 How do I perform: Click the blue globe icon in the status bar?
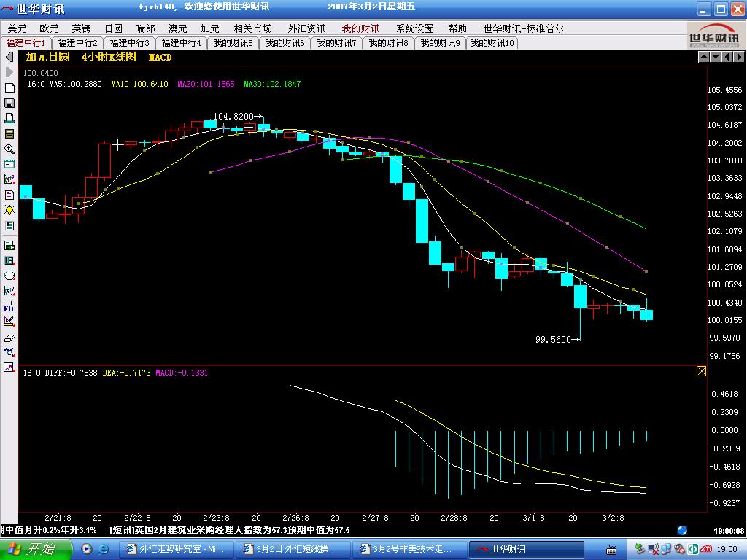[x=682, y=530]
